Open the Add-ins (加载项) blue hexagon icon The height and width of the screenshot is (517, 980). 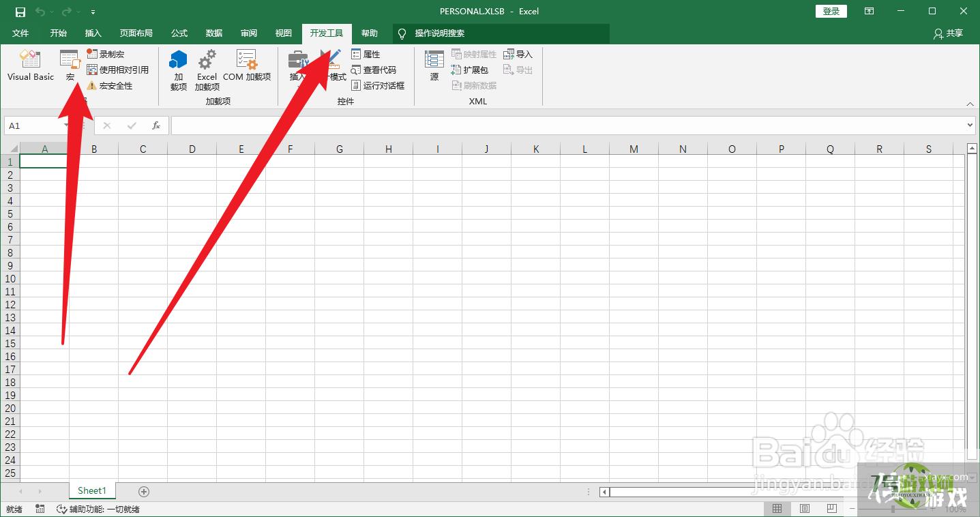pyautogui.click(x=179, y=70)
